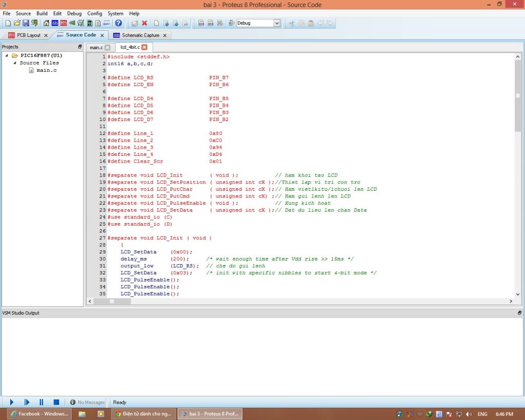The height and width of the screenshot is (420, 525).
Task: Click the Paste clipboard icon
Action: point(311,23)
